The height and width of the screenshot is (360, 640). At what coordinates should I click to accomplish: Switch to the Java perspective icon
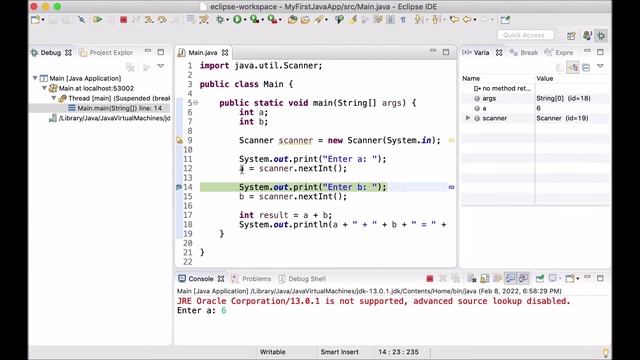587,36
